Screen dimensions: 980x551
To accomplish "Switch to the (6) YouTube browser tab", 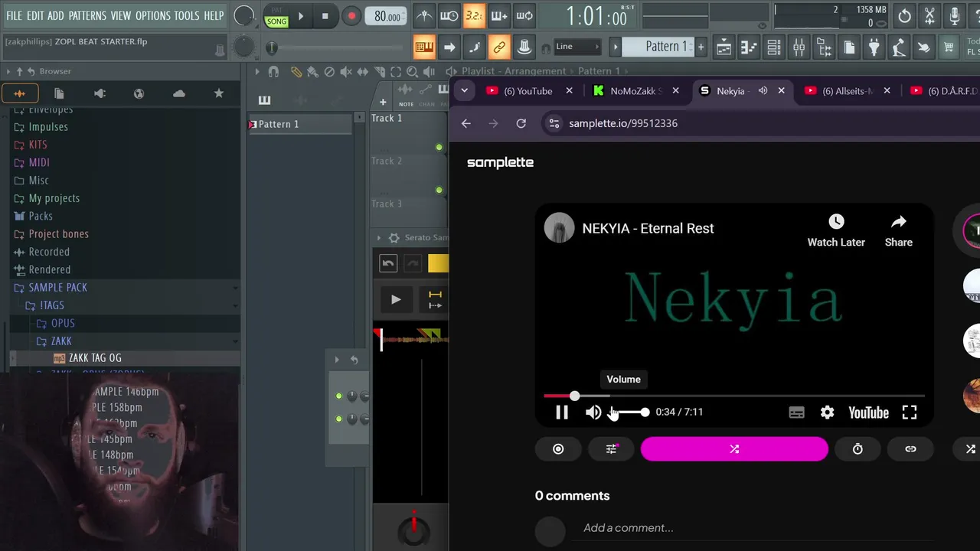I will (x=528, y=90).
